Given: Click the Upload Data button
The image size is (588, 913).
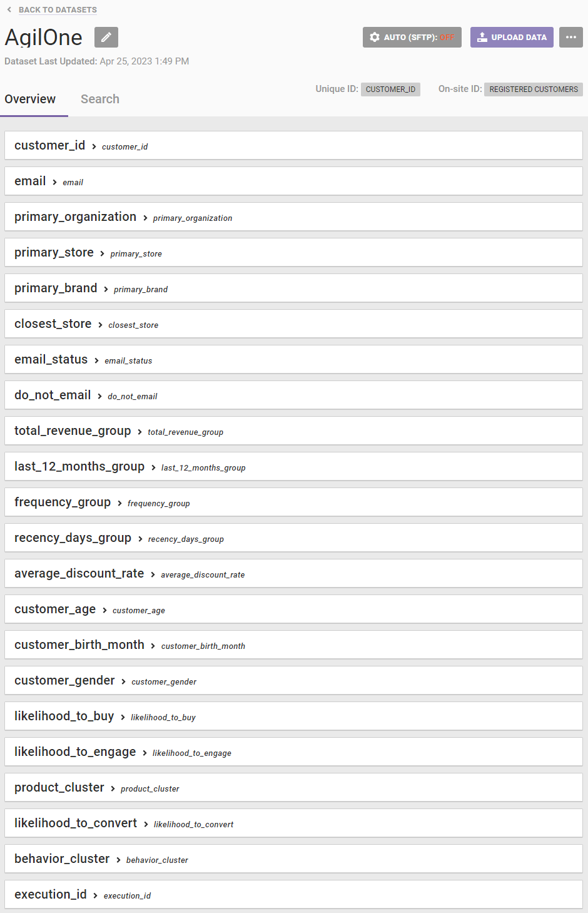Looking at the screenshot, I should click(512, 38).
